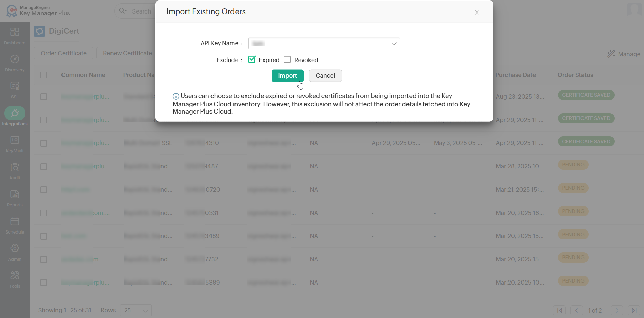Sort by Order Status column header
The width and height of the screenshot is (644, 318).
tap(575, 75)
